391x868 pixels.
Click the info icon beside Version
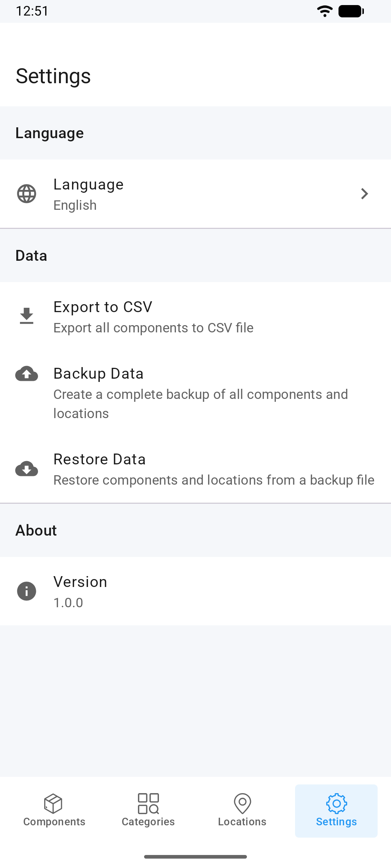pyautogui.click(x=26, y=591)
